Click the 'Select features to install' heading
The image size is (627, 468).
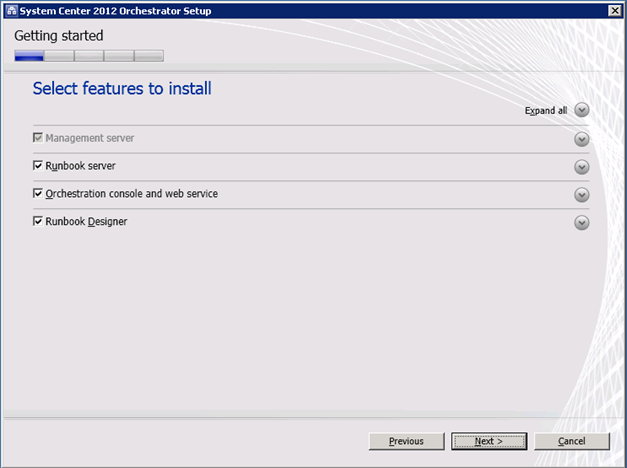(122, 89)
